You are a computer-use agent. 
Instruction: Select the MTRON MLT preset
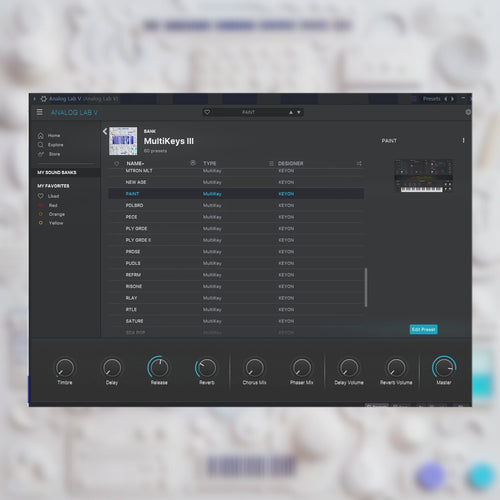(236, 171)
